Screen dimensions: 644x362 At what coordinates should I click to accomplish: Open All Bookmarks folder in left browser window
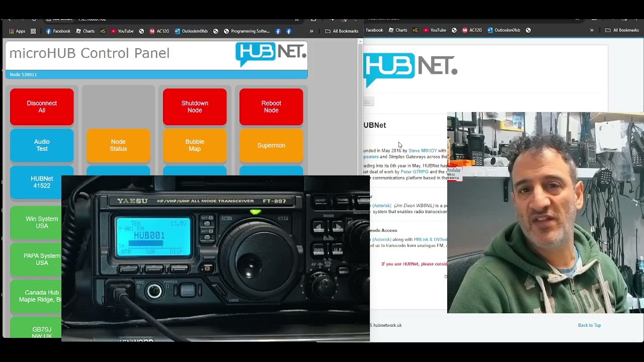point(342,31)
